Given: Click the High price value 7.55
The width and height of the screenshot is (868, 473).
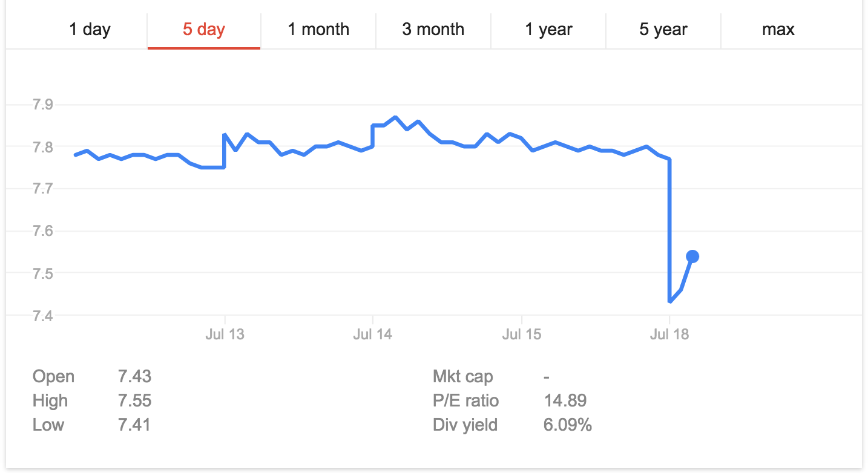Looking at the screenshot, I should 134,401.
